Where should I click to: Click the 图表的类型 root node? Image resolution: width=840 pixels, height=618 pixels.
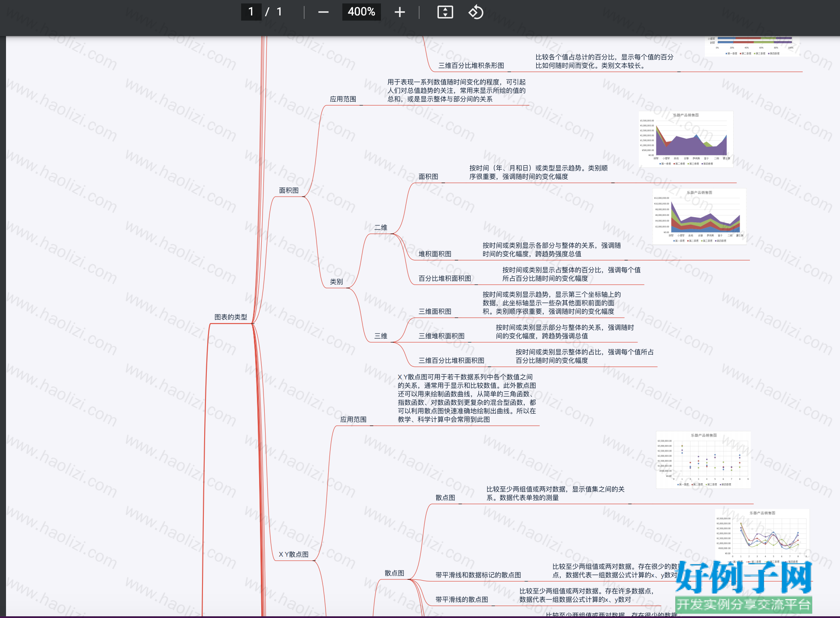(x=231, y=317)
